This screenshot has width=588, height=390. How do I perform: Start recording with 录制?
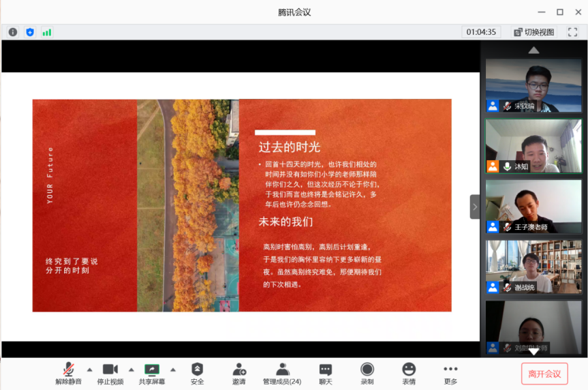pyautogui.click(x=367, y=373)
